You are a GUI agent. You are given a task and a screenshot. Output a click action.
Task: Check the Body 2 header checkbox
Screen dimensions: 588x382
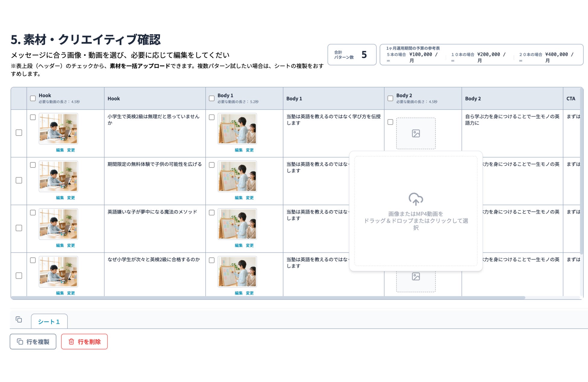(x=390, y=98)
